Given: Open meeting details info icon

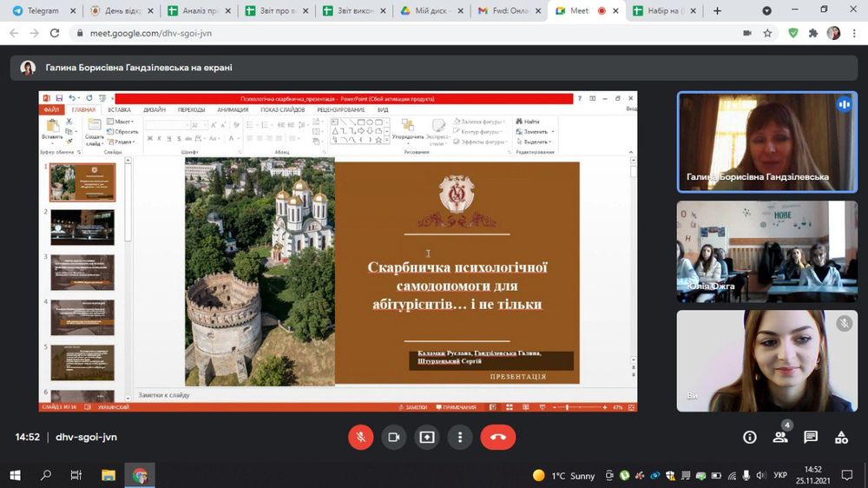Looking at the screenshot, I should 750,437.
